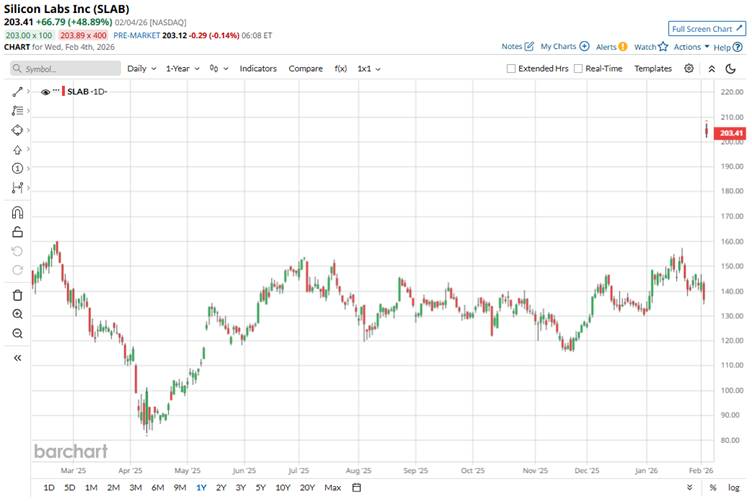
Task: Toggle the lock drawings padlock
Action: (17, 232)
